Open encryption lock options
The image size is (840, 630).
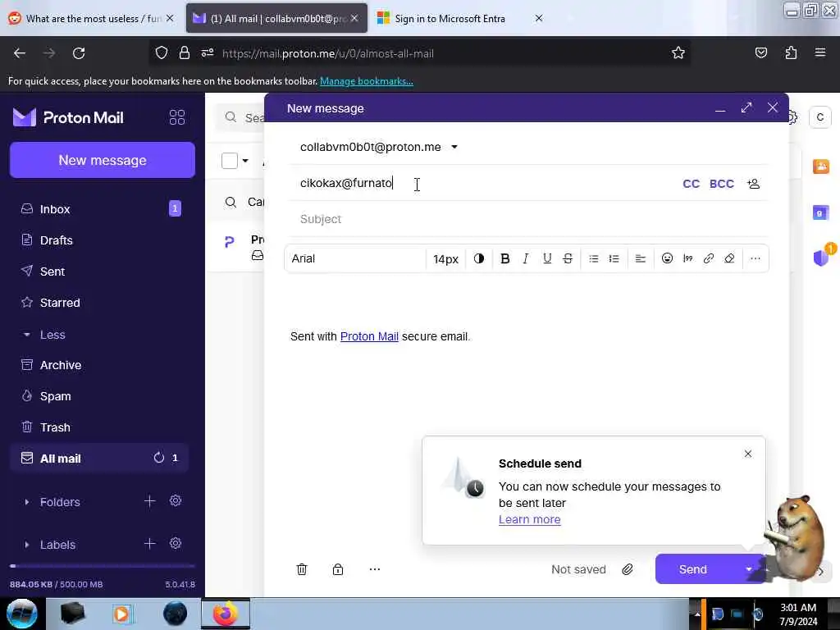point(337,569)
